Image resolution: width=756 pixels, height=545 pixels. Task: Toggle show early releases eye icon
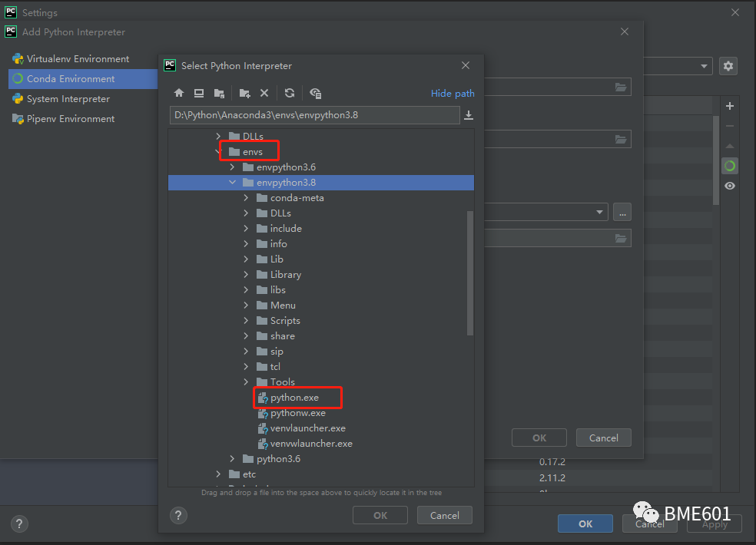point(730,186)
